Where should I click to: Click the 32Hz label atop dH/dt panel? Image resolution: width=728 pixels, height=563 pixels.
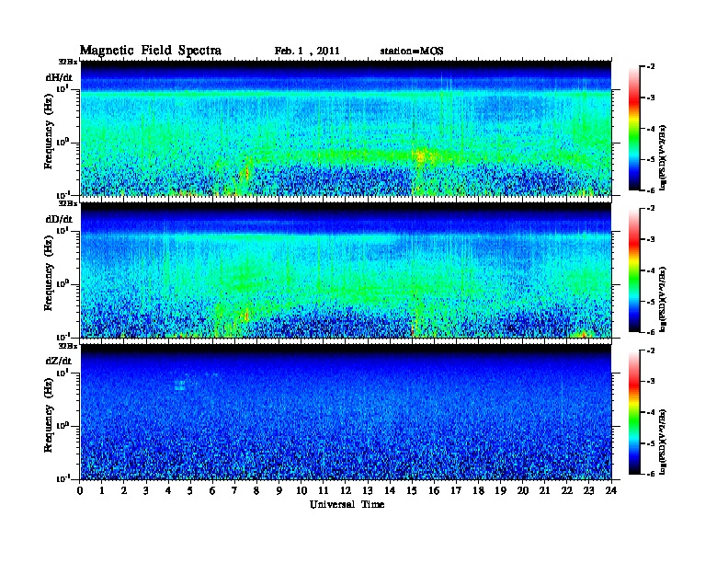(x=67, y=62)
